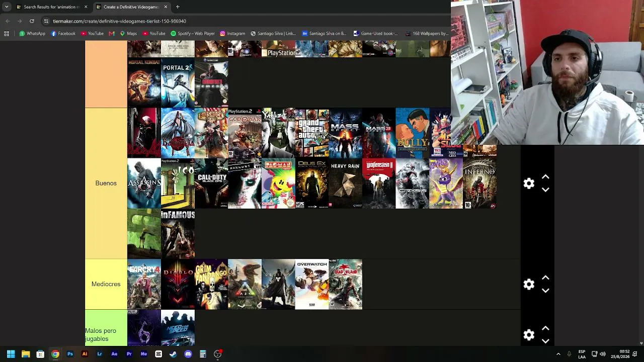Viewport: 644px width, 362px height.
Task: Select the Portal 2 game cover
Action: tap(178, 82)
